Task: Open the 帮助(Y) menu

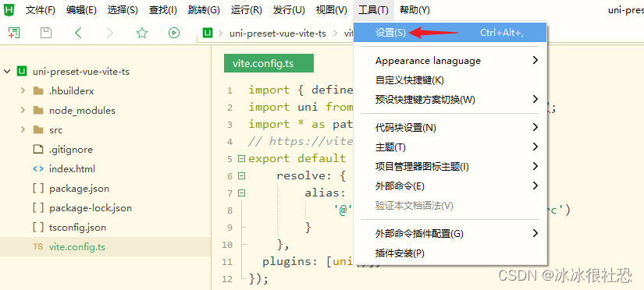Action: (415, 10)
